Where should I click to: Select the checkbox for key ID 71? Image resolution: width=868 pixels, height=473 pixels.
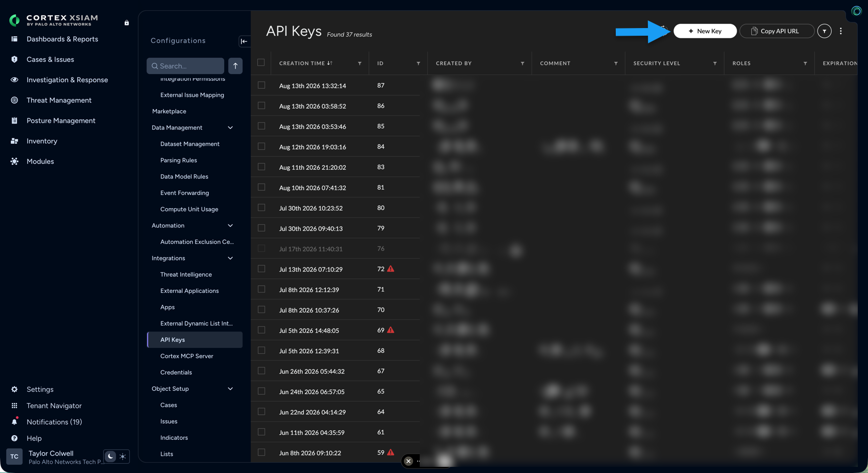tap(261, 289)
